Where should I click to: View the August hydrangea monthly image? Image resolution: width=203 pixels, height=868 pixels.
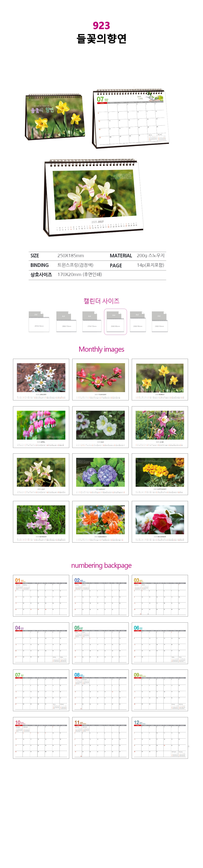pyautogui.click(x=100, y=474)
